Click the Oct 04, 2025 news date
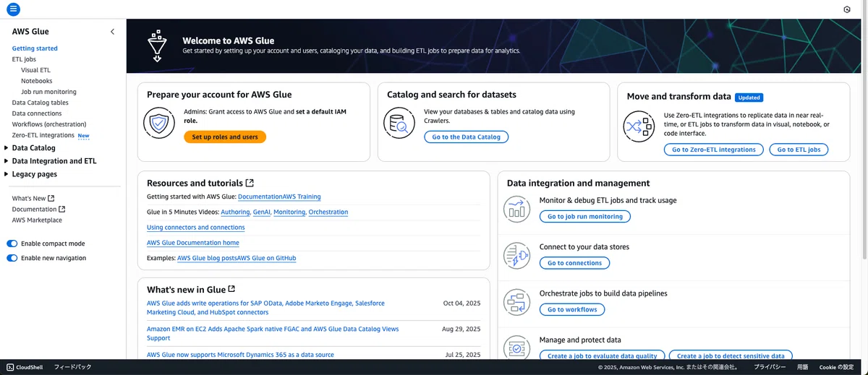 coord(461,303)
